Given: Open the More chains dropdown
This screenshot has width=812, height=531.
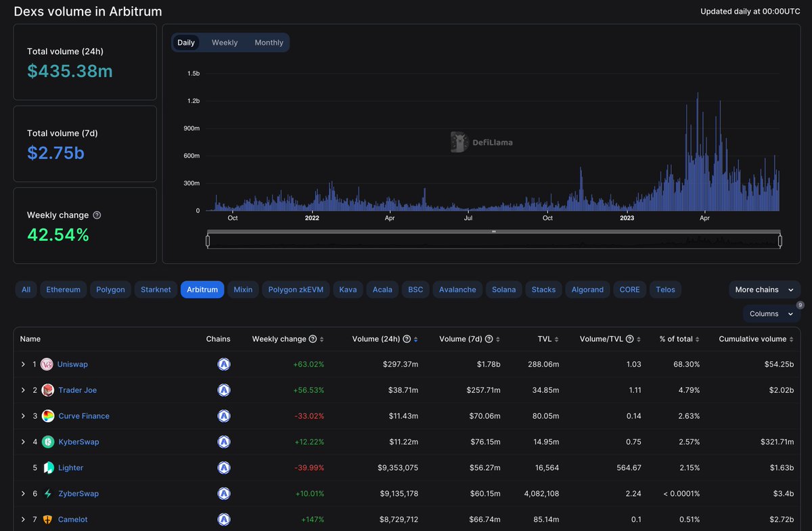Looking at the screenshot, I should tap(764, 289).
